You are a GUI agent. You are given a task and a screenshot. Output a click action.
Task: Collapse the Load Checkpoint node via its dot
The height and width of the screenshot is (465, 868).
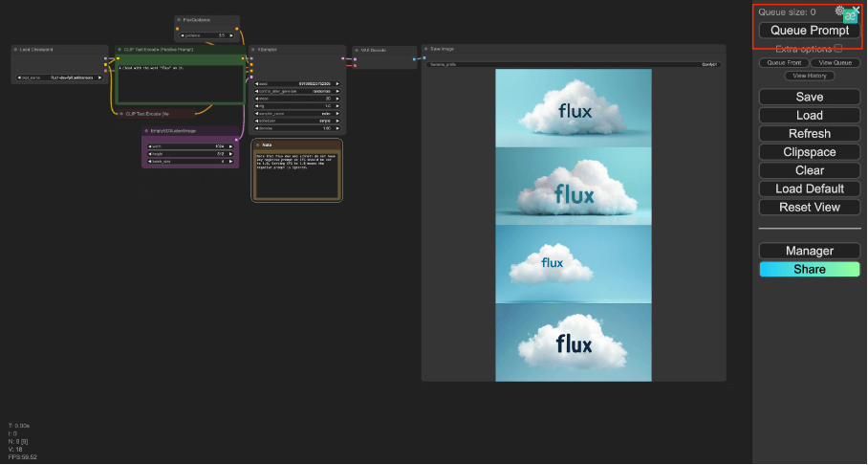click(x=15, y=50)
